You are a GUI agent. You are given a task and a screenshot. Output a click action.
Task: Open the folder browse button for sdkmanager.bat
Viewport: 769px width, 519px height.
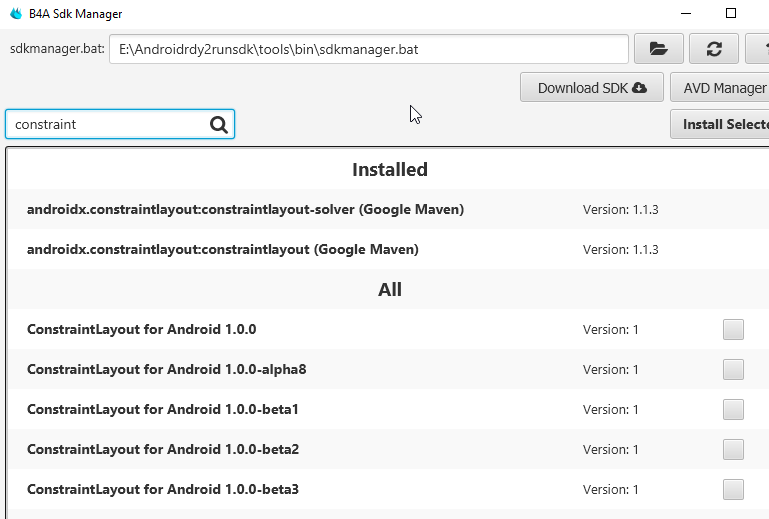coord(658,48)
